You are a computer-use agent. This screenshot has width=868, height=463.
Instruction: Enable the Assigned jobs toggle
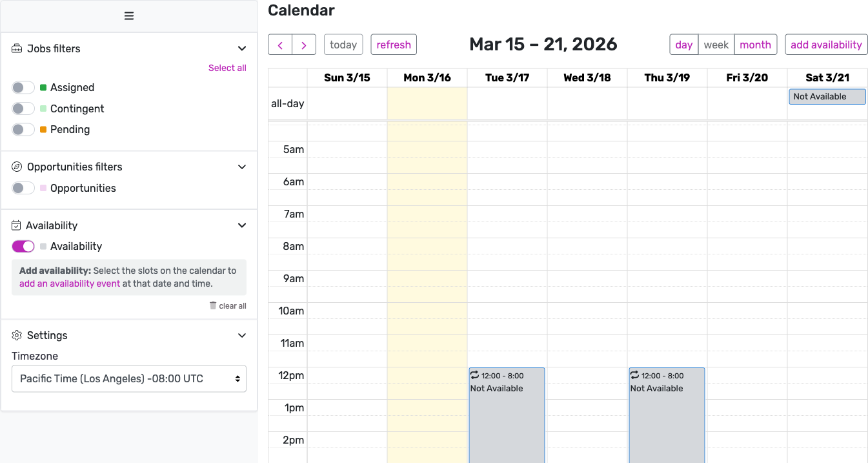tap(23, 87)
